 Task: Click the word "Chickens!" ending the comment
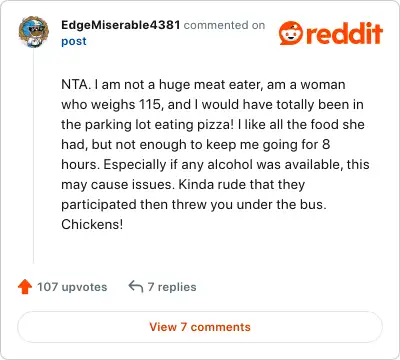coord(92,224)
